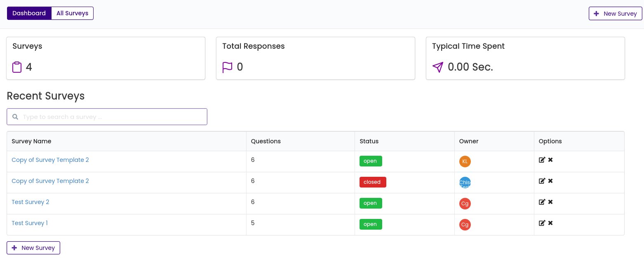Click the KL owner avatar
Viewport: 644px width, 266px height.
point(465,161)
